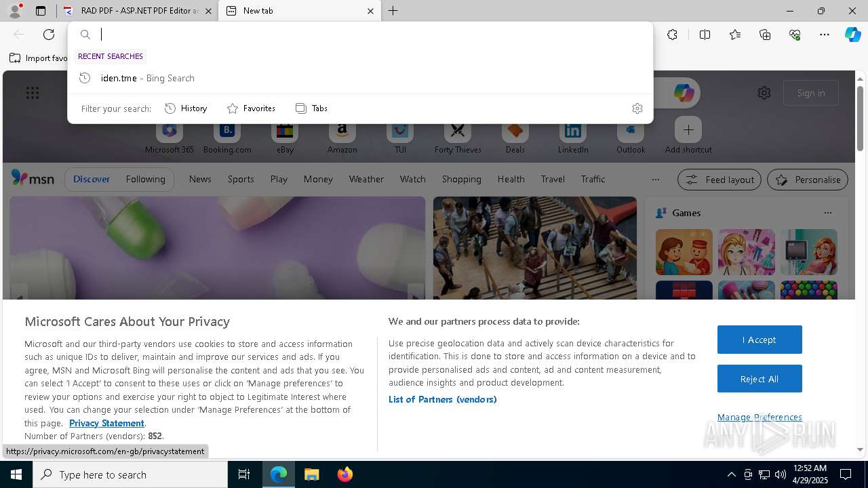The height and width of the screenshot is (488, 868).
Task: Open a new browser tab
Action: (393, 11)
